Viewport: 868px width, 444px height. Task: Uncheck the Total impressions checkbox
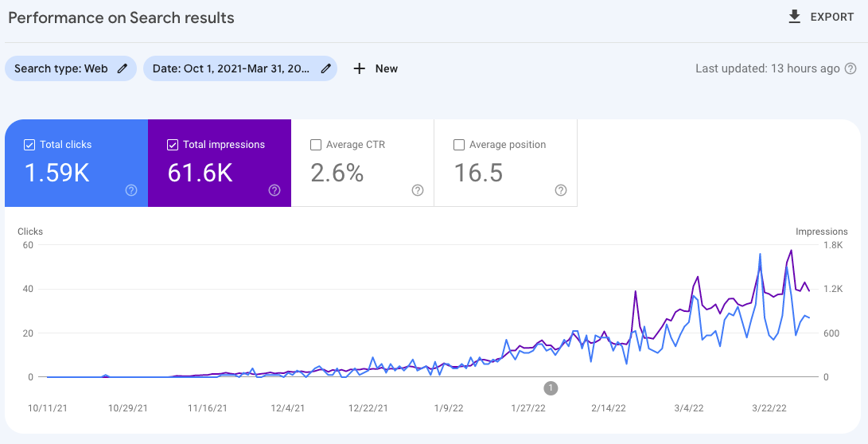tap(173, 145)
